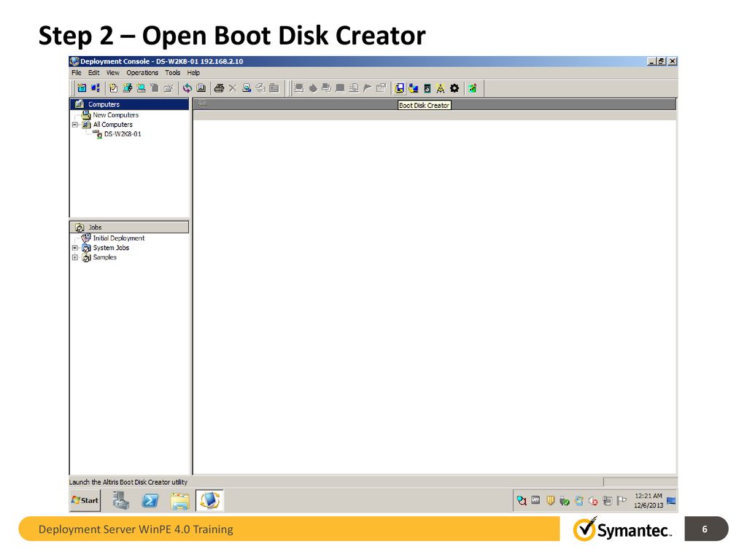This screenshot has width=747, height=560.
Task: Open the View menu
Action: click(113, 73)
